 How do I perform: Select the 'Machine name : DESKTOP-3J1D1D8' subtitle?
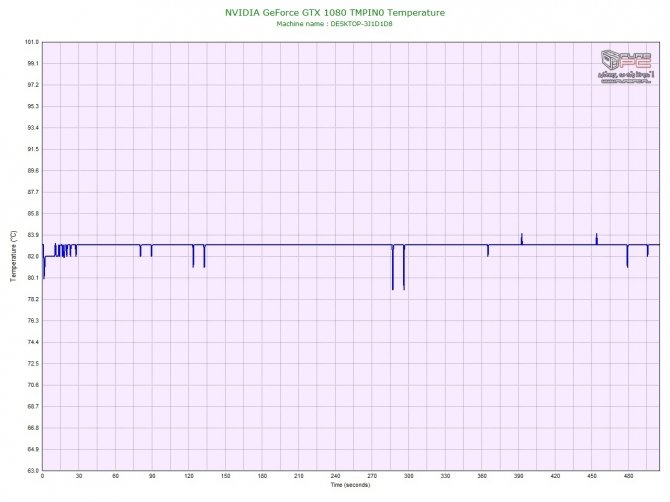tap(334, 24)
